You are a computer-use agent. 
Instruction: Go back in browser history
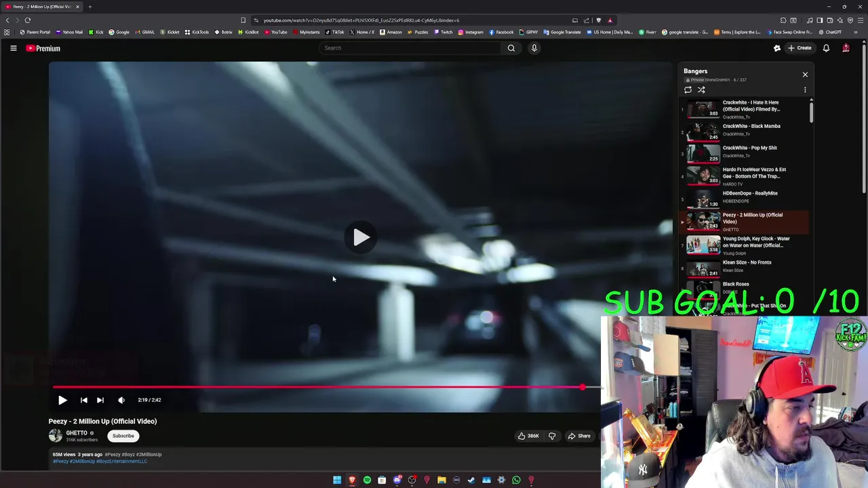click(7, 20)
